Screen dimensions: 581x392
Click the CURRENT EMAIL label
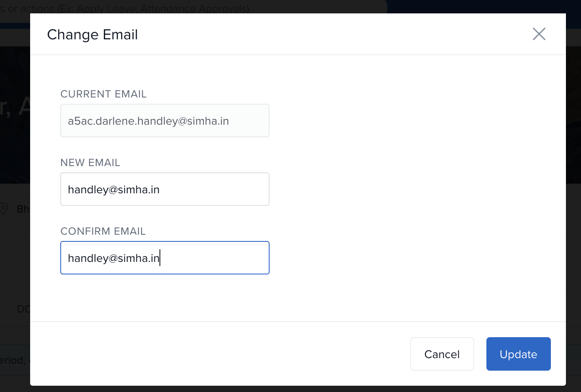coord(103,94)
